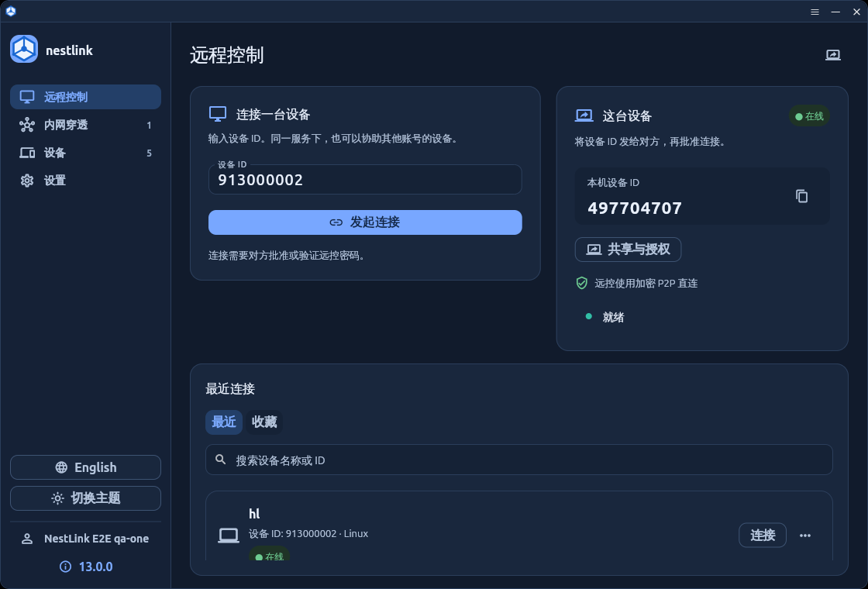This screenshot has width=868, height=589.
Task: Click the 本机设备 ID number 497704707
Action: 635,208
